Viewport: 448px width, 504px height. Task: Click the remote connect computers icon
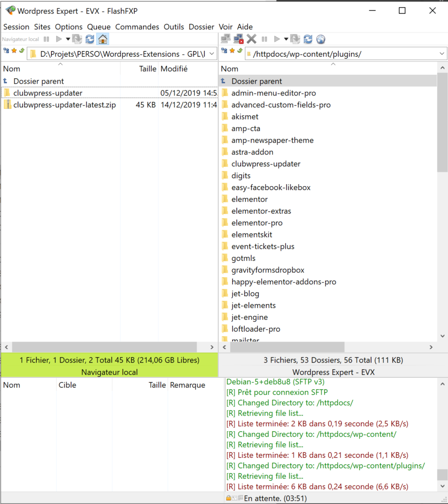tap(226, 39)
